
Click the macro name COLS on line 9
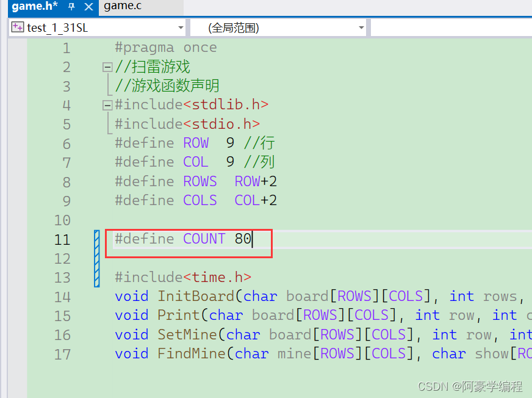pos(200,200)
